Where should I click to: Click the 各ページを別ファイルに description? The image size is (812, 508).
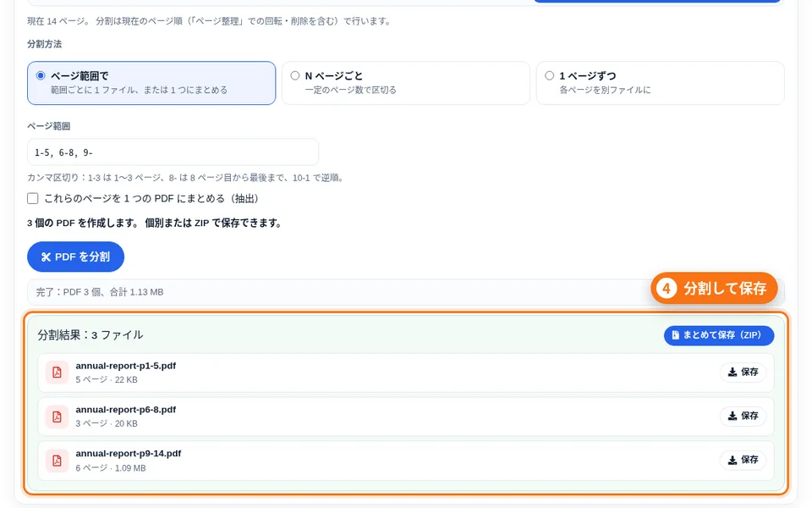605,90
